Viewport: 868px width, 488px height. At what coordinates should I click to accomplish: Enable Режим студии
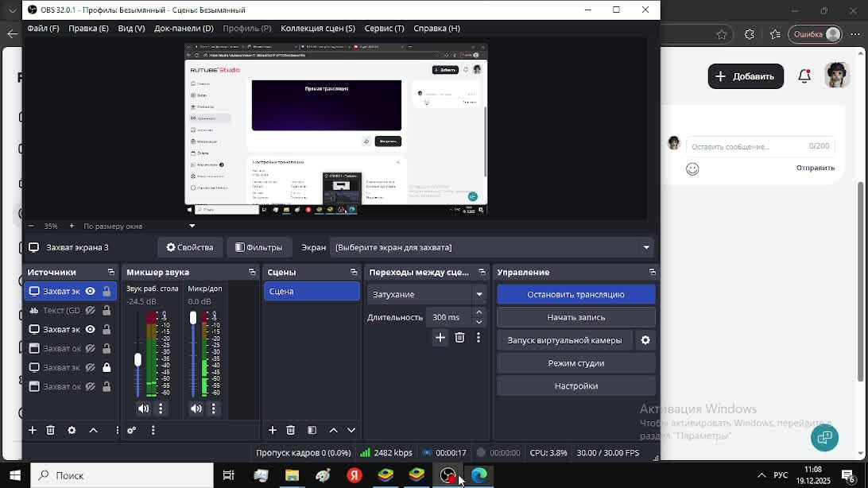pos(575,363)
